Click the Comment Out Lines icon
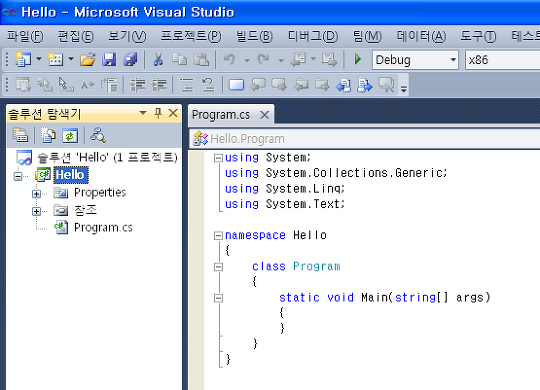The height and width of the screenshot is (390, 540). [187, 85]
